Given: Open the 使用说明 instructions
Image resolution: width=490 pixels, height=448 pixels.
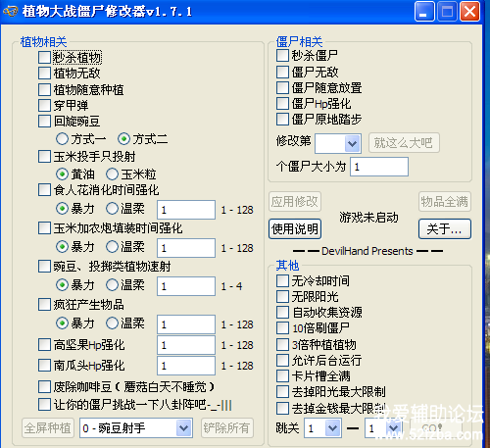Looking at the screenshot, I should click(295, 229).
